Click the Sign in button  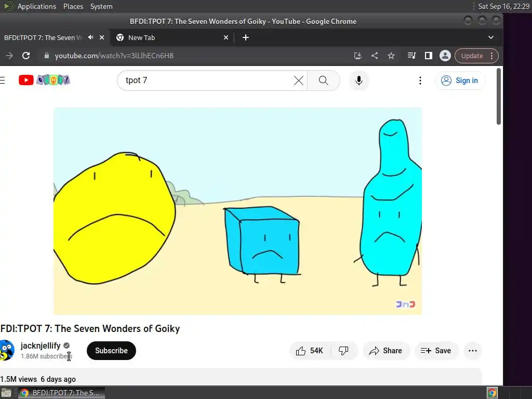460,81
